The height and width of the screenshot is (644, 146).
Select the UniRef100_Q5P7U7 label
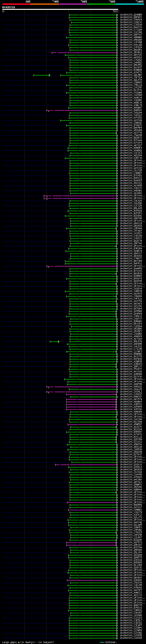pyautogui.click(x=131, y=35)
